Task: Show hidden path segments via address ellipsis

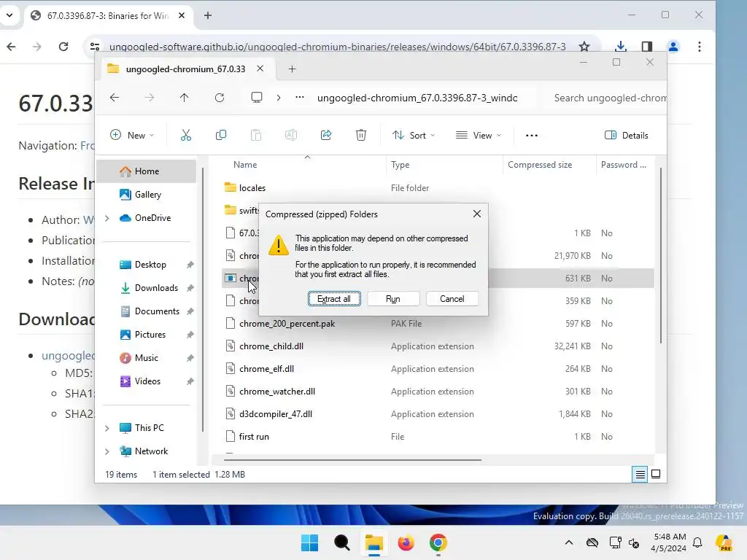Action: [300, 98]
